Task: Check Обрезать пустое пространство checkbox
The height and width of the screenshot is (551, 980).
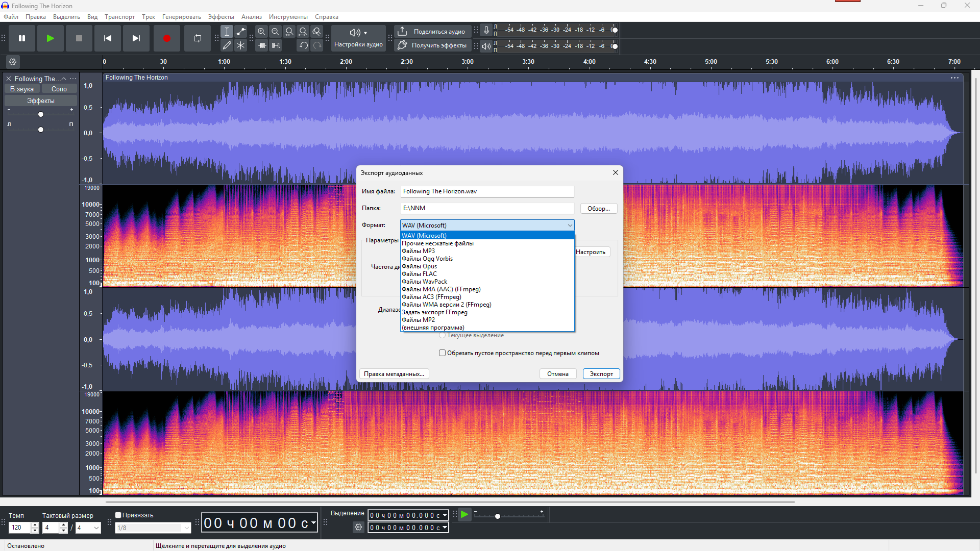Action: tap(443, 353)
